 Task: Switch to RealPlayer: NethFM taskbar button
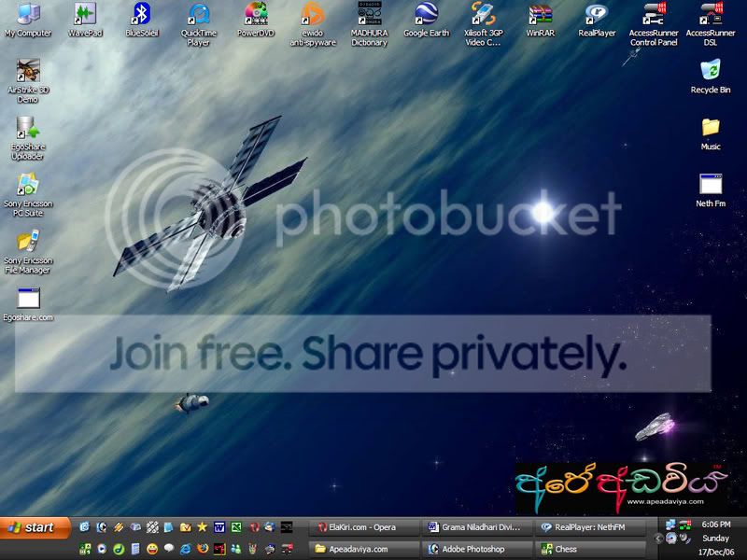click(590, 527)
